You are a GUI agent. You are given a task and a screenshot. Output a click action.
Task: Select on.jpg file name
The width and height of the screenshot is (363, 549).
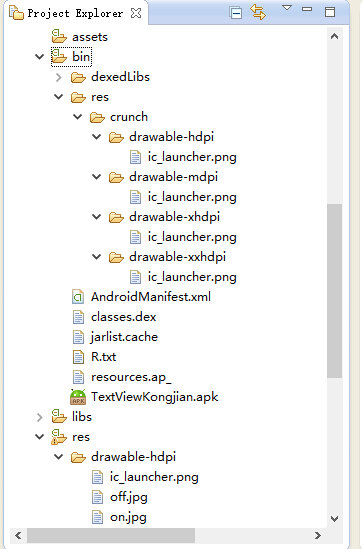coord(128,517)
